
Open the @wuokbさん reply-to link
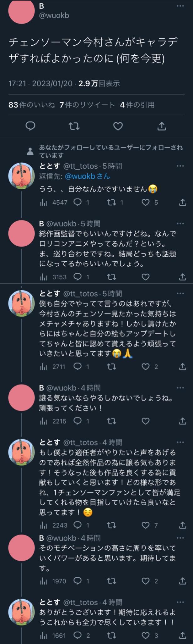coord(88,176)
